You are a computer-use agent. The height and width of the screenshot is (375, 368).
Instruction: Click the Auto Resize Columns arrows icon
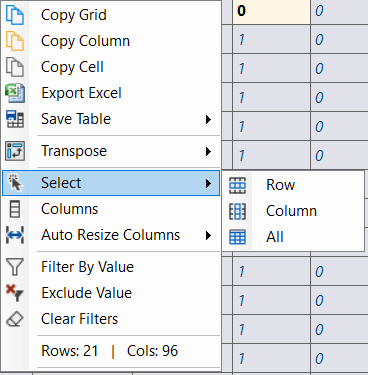point(15,235)
